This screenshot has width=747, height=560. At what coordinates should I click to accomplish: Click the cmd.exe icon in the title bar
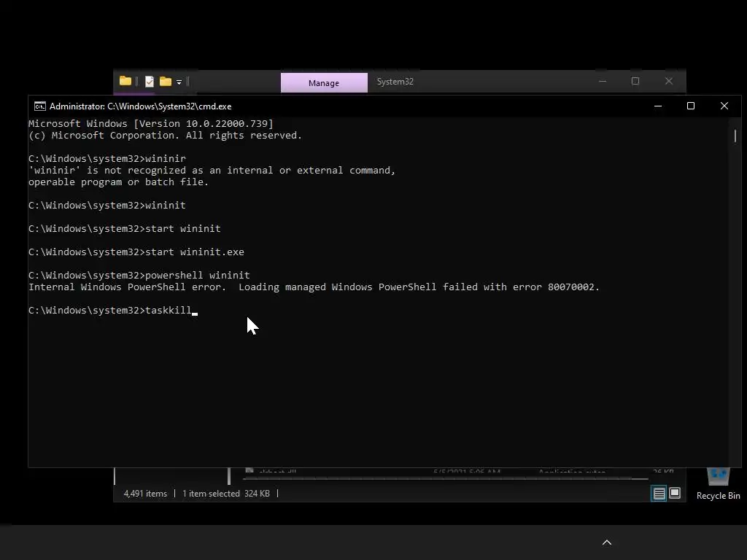40,106
